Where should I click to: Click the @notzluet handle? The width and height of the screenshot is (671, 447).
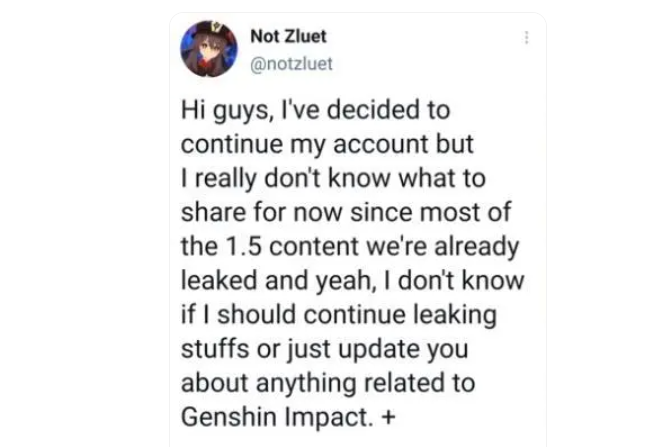(291, 64)
